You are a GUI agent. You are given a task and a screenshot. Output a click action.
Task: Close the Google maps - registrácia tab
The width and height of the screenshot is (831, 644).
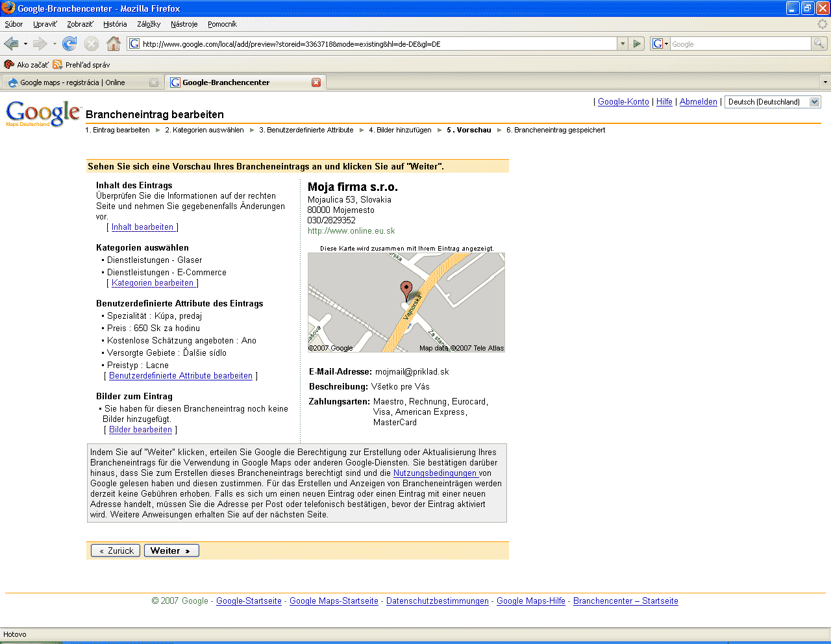click(154, 82)
